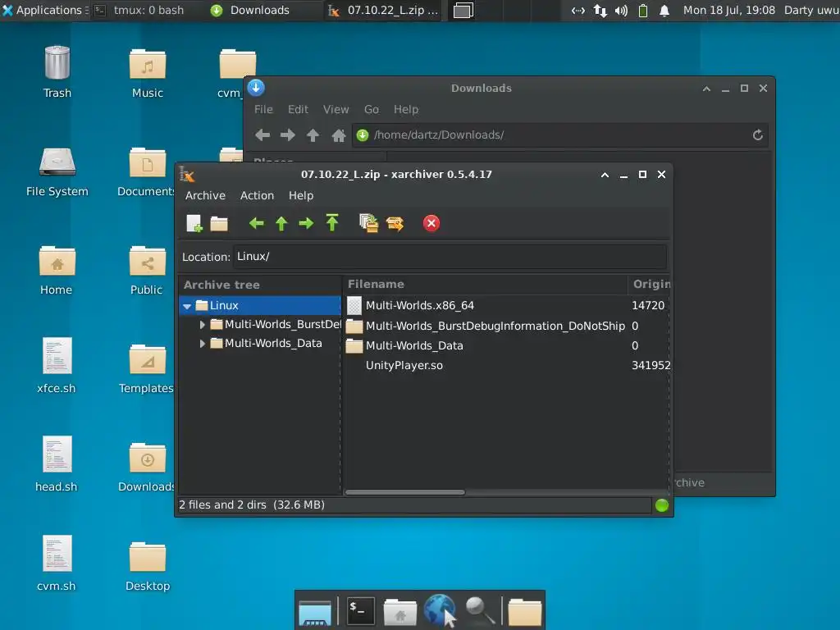
Task: Click the green status indicator in xarchiver
Action: [x=662, y=505]
